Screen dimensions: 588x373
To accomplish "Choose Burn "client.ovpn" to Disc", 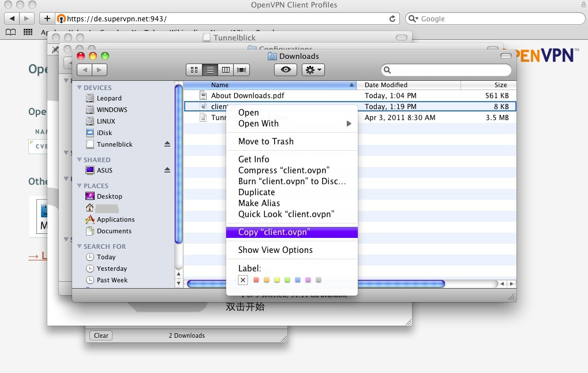I will pos(292,181).
